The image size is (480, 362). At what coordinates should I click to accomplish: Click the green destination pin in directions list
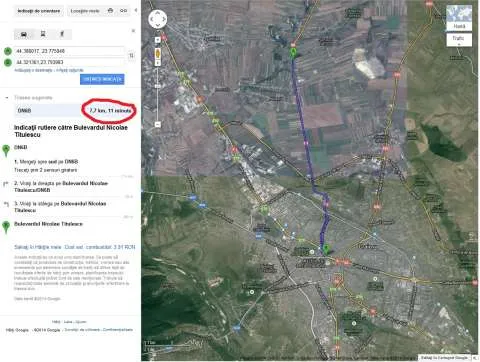[6, 227]
